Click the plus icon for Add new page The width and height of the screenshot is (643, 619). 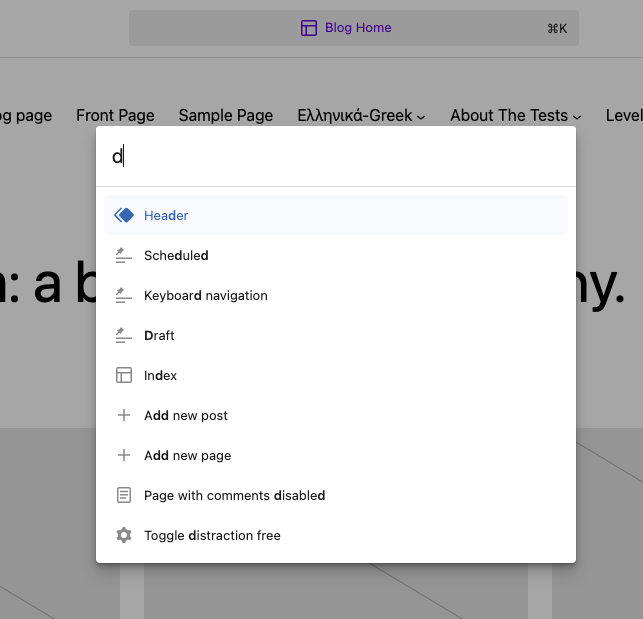coord(124,455)
